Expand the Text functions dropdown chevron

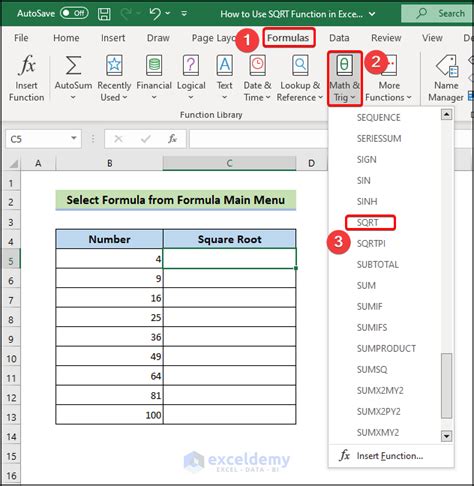225,98
